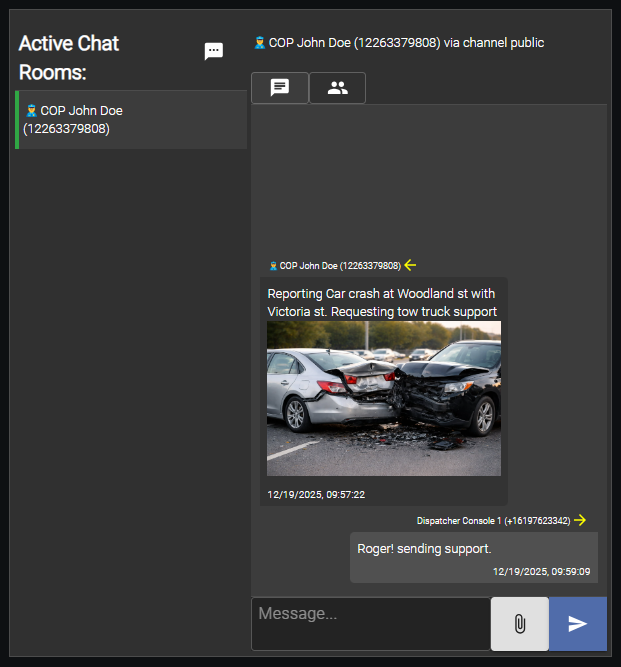Select COP John Doe chat room
Screen dimensions: 621x667
[x=131, y=120]
